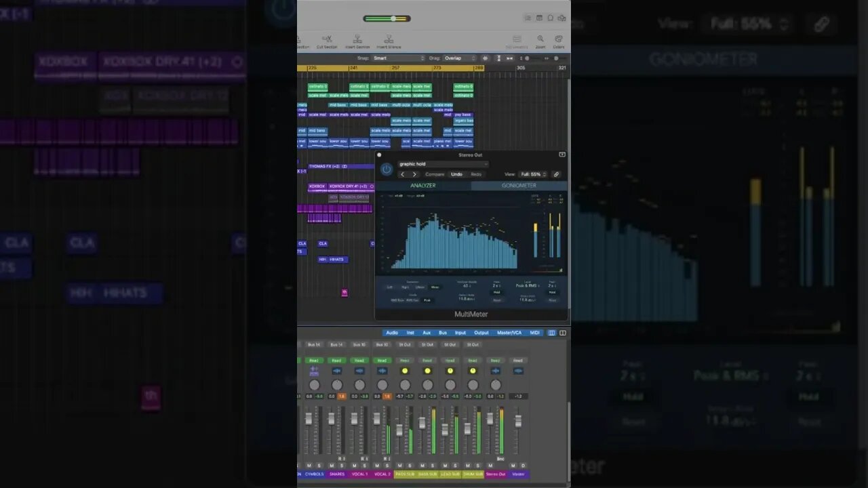Image resolution: width=868 pixels, height=488 pixels.
Task: Click Master channel waveform icon
Action: tap(518, 371)
